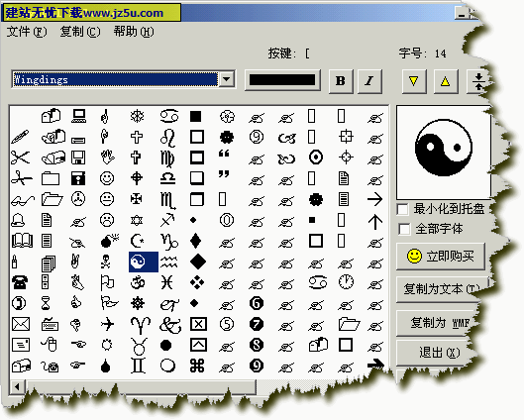The width and height of the screenshot is (524, 420).
Task: Open the 复制(C) menu
Action: [80, 32]
